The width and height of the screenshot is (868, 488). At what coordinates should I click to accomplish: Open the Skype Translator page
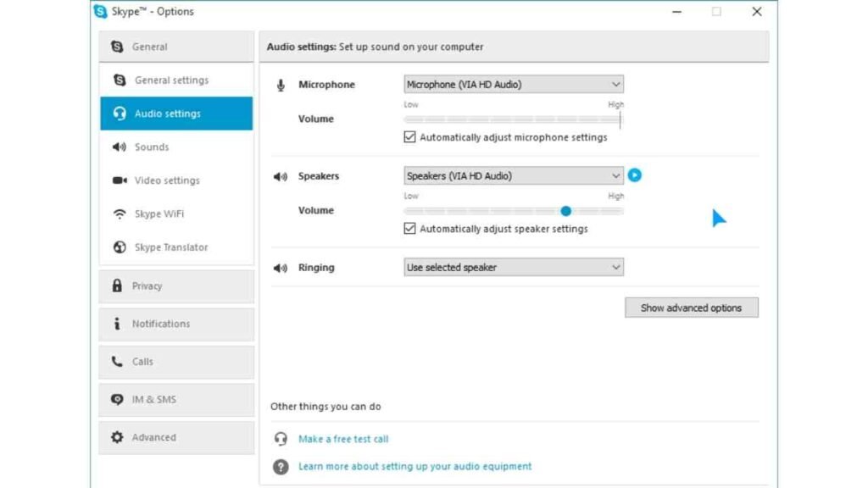coord(176,247)
